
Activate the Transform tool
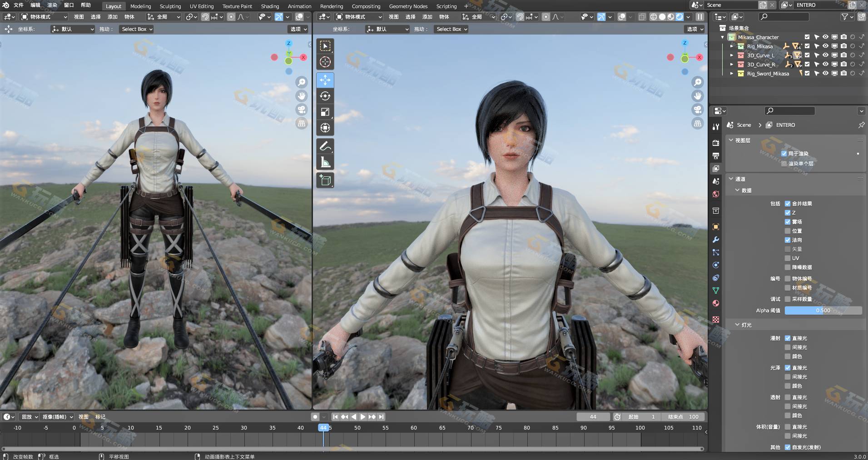[325, 128]
